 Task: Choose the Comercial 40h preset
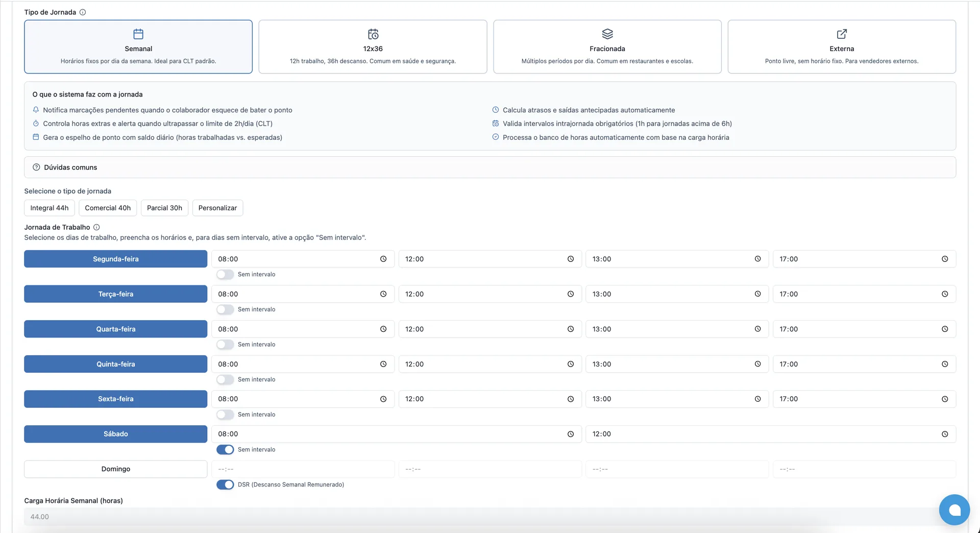[108, 208]
